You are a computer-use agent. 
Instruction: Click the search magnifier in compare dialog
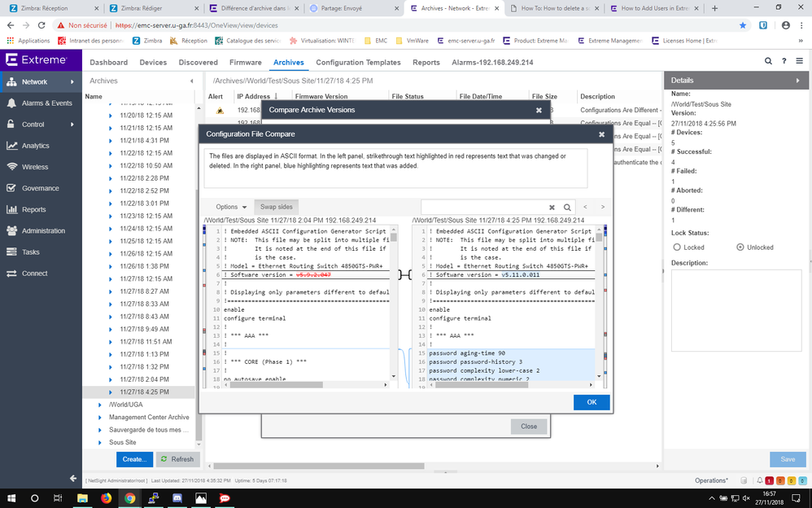567,208
